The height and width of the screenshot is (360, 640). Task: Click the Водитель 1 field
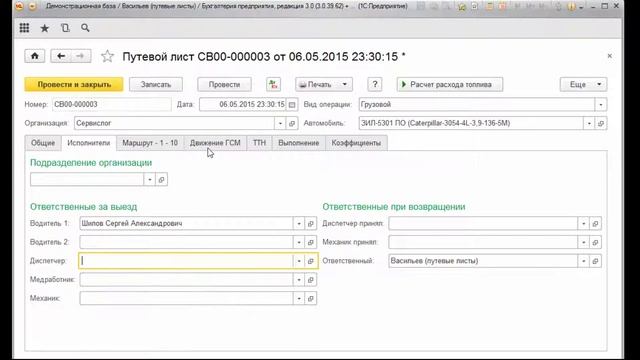(186, 224)
